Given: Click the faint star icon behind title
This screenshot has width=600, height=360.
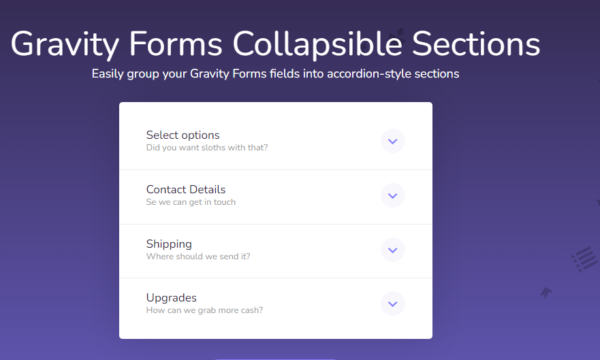Looking at the screenshot, I should 398,36.
